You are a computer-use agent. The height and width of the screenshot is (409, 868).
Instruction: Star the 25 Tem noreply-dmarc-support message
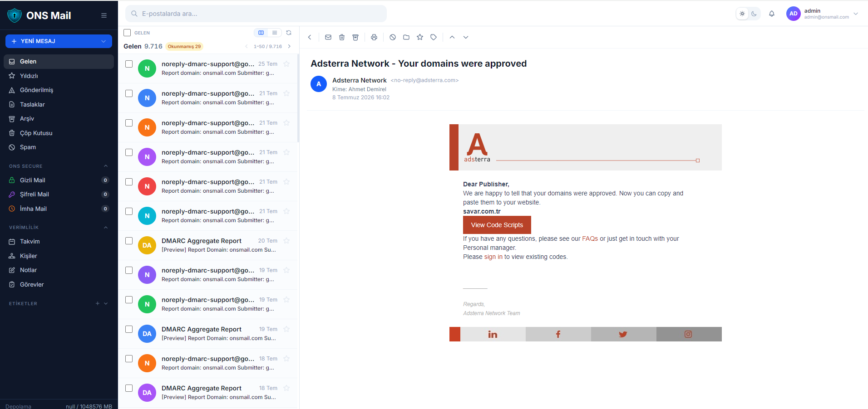(x=286, y=64)
